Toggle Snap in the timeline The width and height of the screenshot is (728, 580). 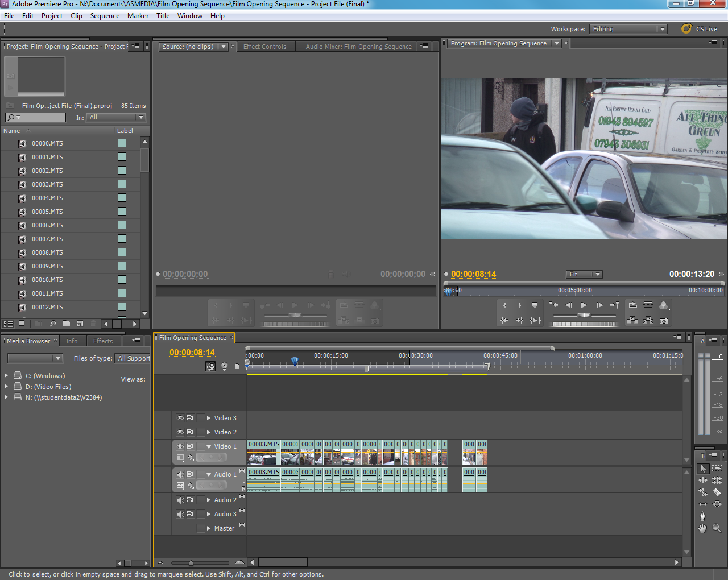point(210,366)
